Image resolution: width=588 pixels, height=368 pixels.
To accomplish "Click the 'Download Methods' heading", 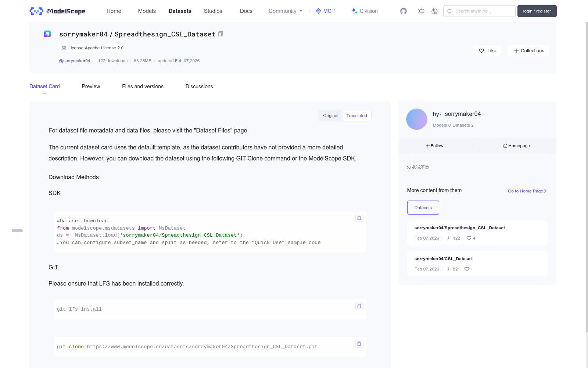I will click(73, 177).
